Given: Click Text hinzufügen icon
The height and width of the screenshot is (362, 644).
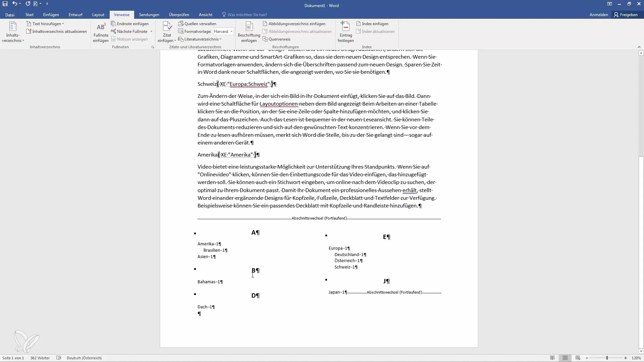Looking at the screenshot, I should pos(29,24).
